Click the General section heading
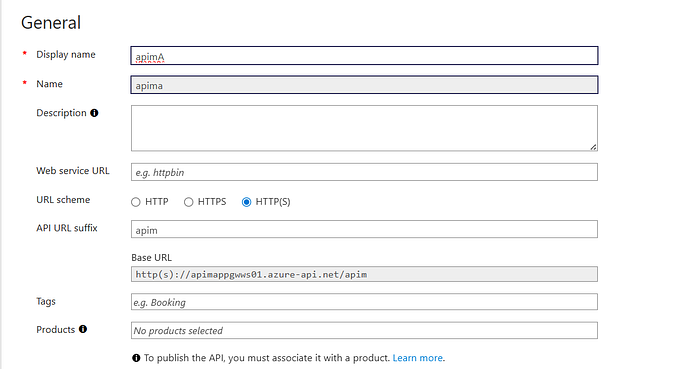Viewport: 700px width, 369px height. 51,23
